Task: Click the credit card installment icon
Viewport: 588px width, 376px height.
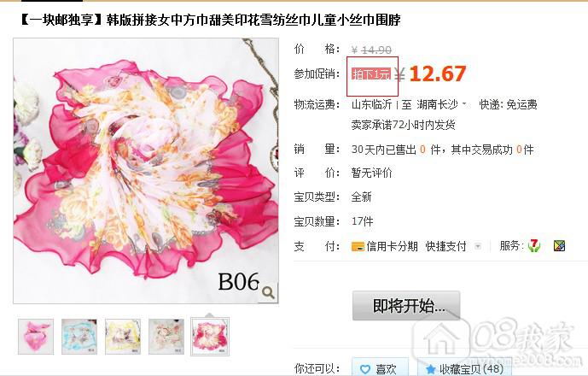Action: [x=358, y=246]
